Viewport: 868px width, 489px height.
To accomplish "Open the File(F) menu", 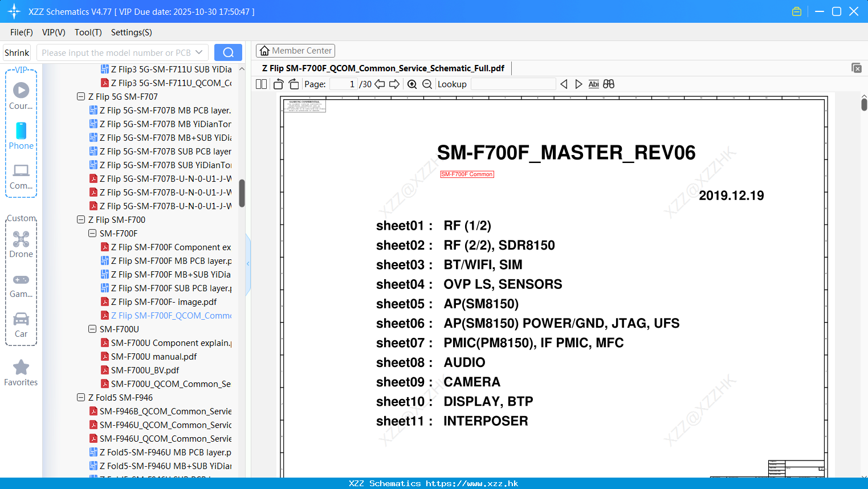I will 22,32.
